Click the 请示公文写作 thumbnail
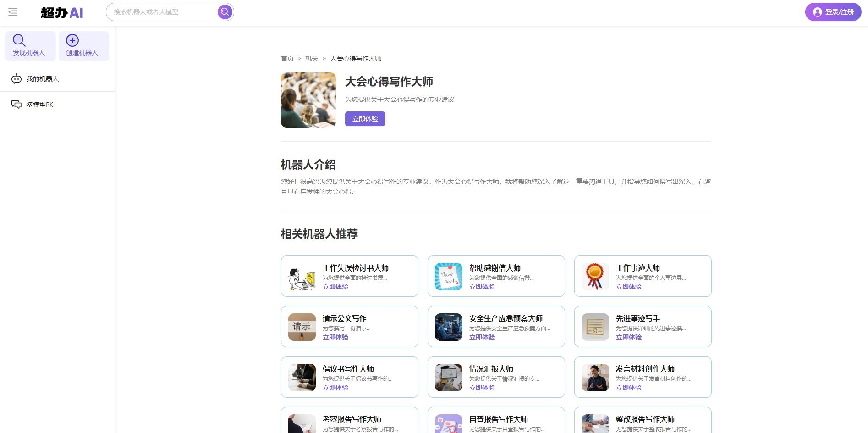Viewport: 868px width, 433px height. tap(302, 327)
